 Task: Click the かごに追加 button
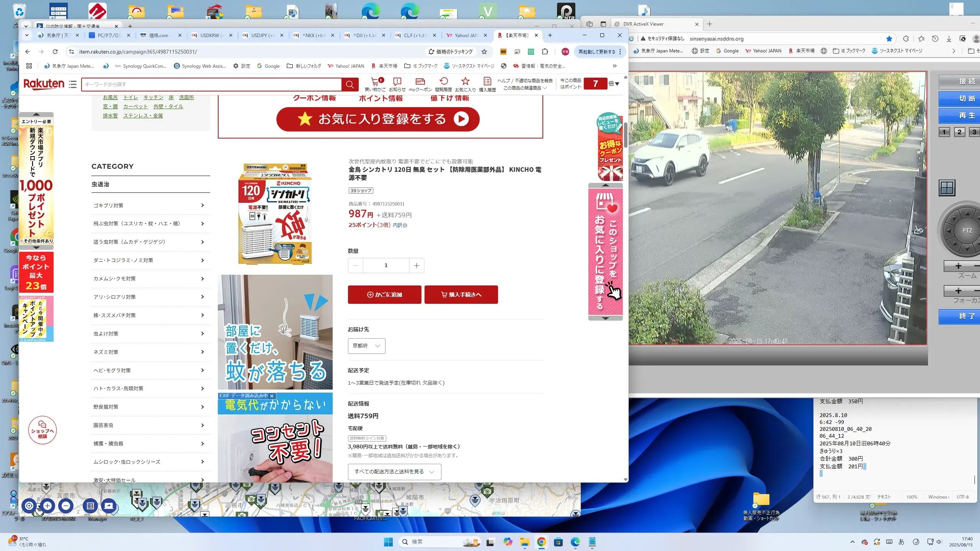[384, 295]
